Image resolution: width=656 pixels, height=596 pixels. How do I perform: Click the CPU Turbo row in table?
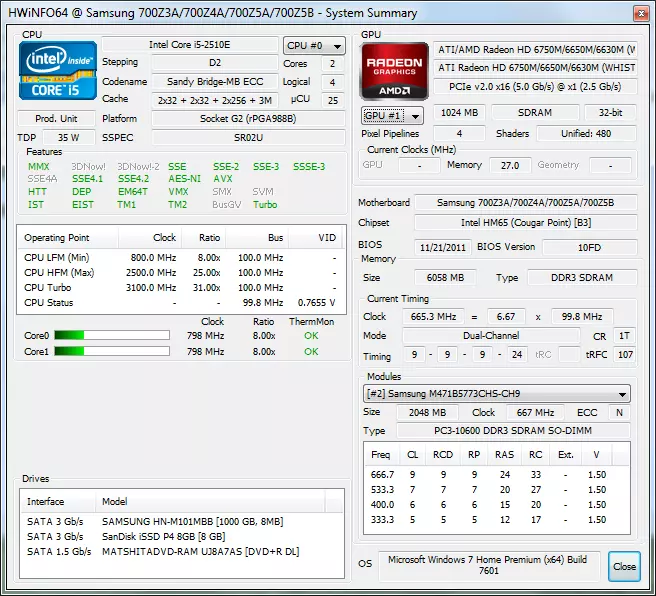[180, 287]
